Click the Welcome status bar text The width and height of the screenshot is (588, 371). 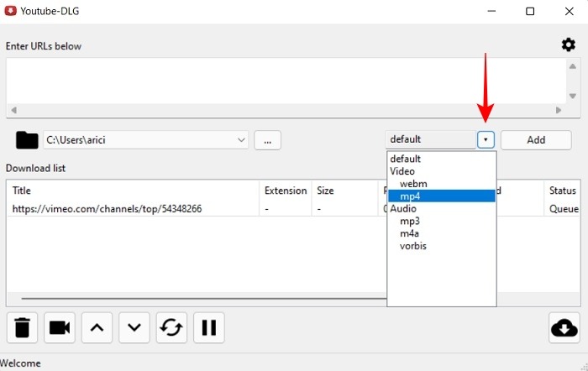click(20, 363)
